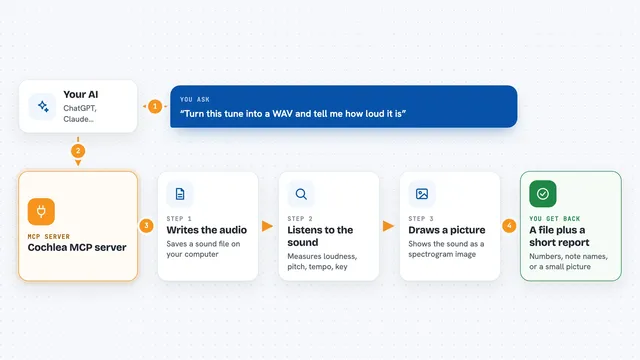Click the orange plug icon for MCP server
This screenshot has width=640, height=360.
pos(41,211)
